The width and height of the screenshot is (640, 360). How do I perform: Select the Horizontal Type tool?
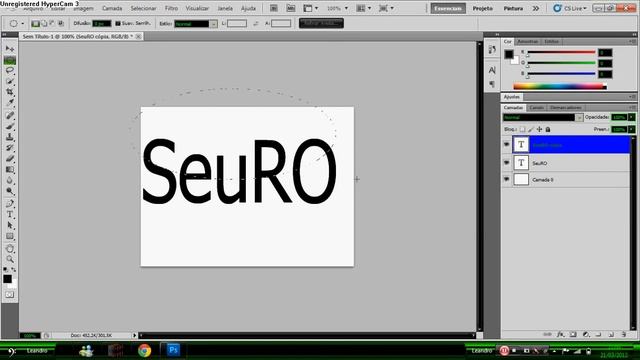pyautogui.click(x=10, y=214)
